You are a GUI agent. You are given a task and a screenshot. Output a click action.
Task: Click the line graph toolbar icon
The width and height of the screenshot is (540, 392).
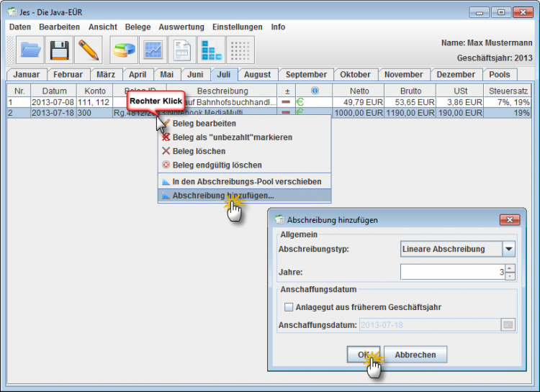tap(153, 50)
